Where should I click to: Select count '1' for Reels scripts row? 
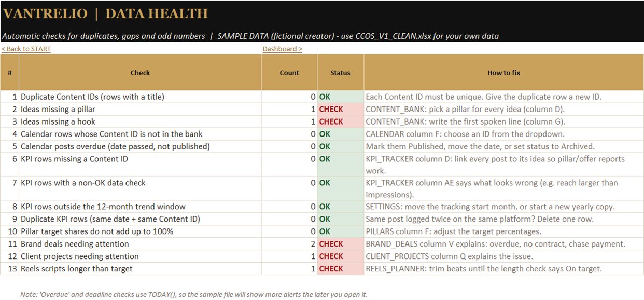(289, 269)
